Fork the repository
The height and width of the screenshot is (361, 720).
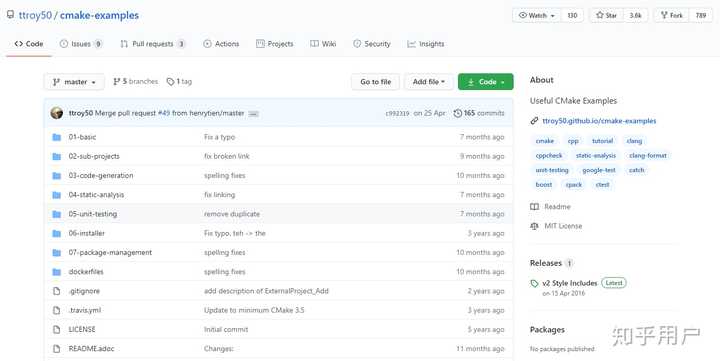coord(671,15)
